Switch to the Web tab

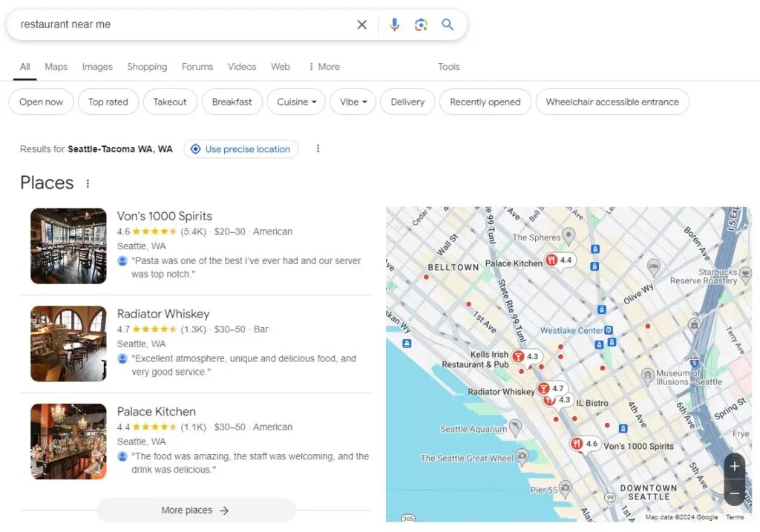tap(280, 67)
